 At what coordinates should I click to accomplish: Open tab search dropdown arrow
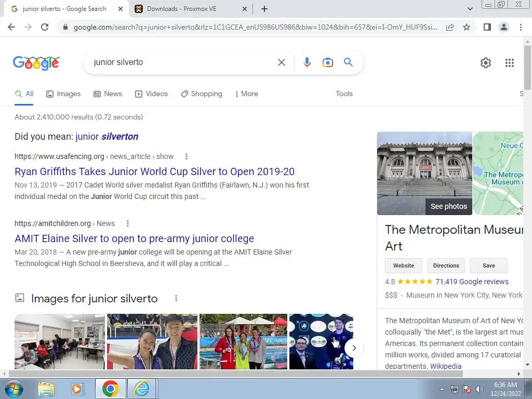click(470, 9)
